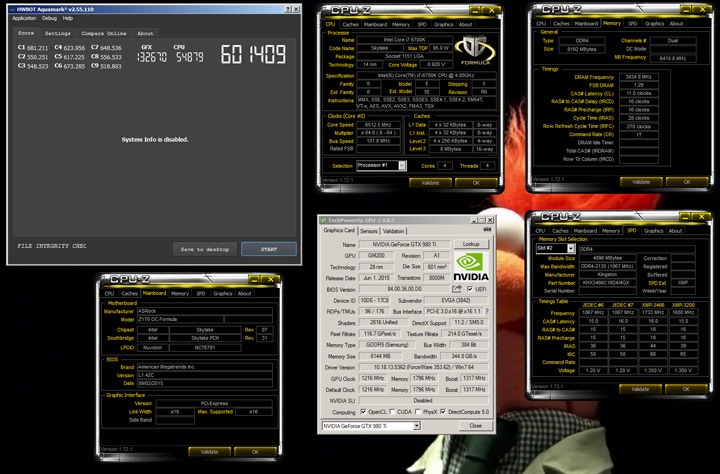
Task: Click the Driver Version field in GPU-Z
Action: (x=423, y=367)
